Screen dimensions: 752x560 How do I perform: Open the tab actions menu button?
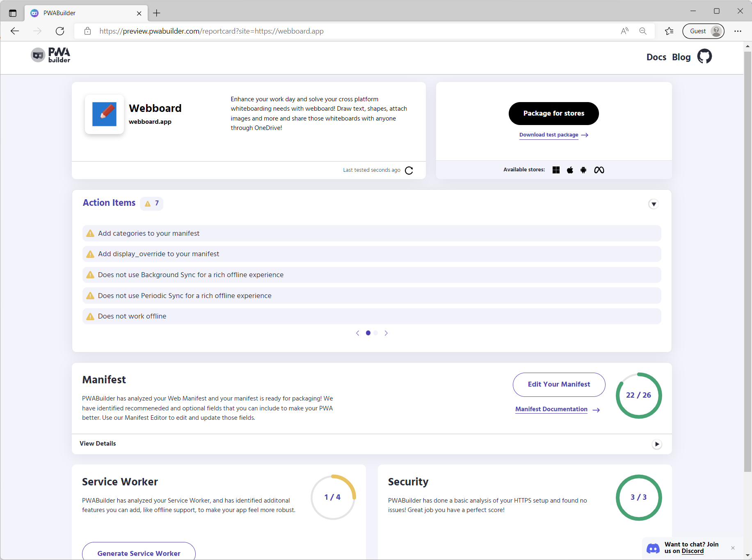click(13, 13)
